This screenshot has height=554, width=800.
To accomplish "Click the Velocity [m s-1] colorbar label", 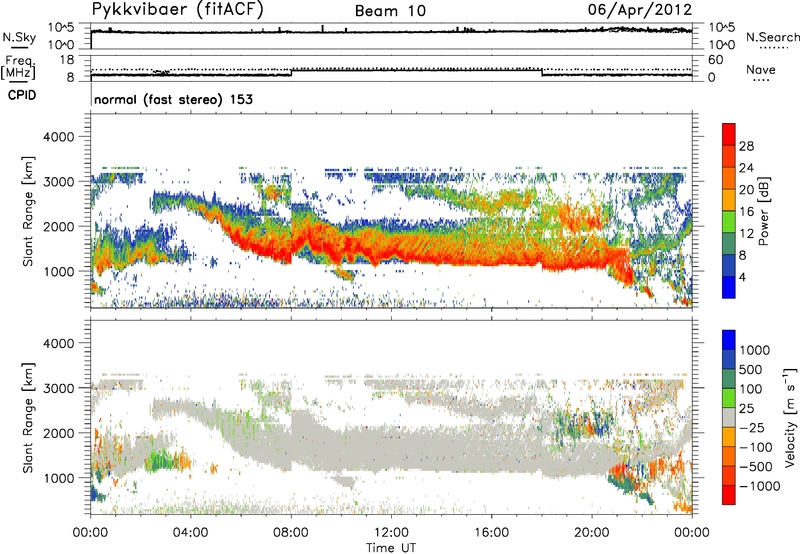I will 790,417.
